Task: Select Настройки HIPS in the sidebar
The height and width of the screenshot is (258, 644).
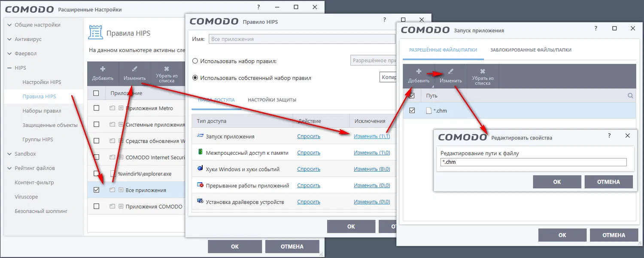Action: [42, 82]
